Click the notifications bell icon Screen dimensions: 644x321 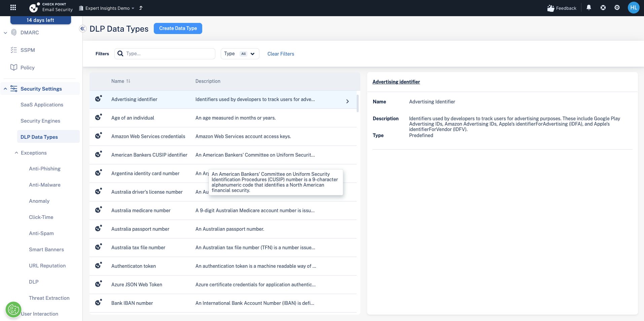click(x=588, y=7)
